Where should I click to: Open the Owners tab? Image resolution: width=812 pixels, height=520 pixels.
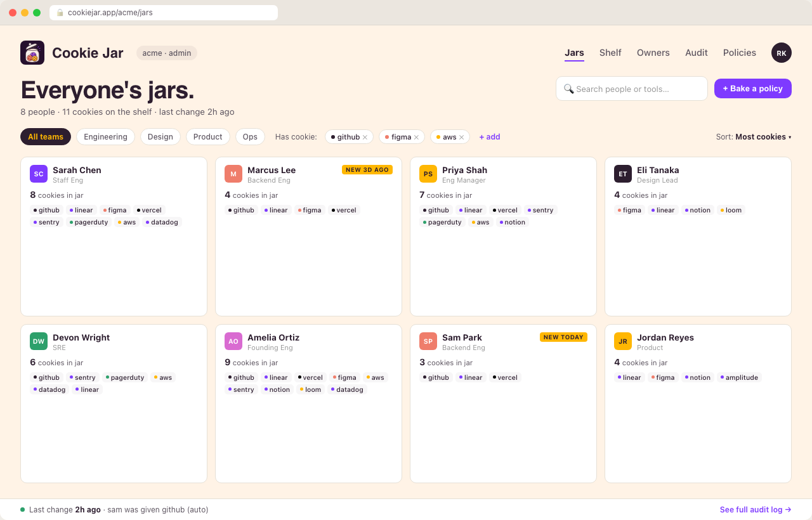tap(653, 53)
